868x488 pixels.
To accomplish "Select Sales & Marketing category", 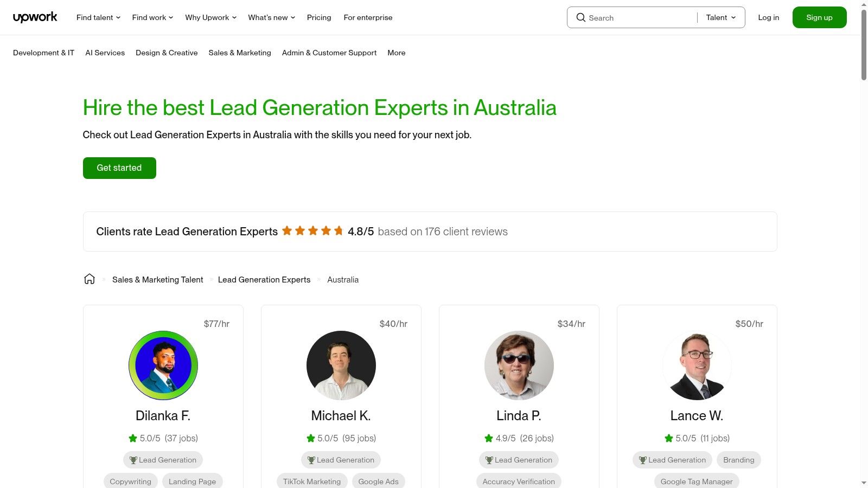I will (x=240, y=53).
